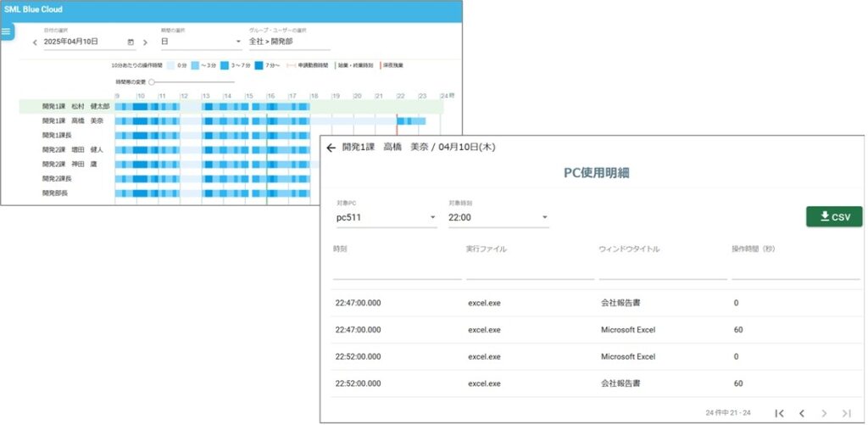Select 開発2課 増田 健人 timeline row
This screenshot has width=868, height=425.
76,149
